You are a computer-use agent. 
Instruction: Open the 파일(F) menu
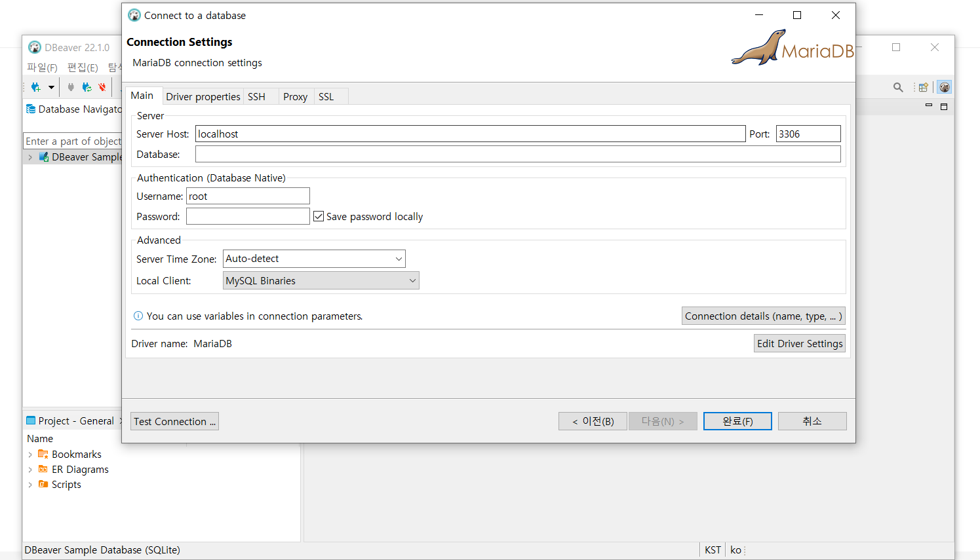[42, 67]
